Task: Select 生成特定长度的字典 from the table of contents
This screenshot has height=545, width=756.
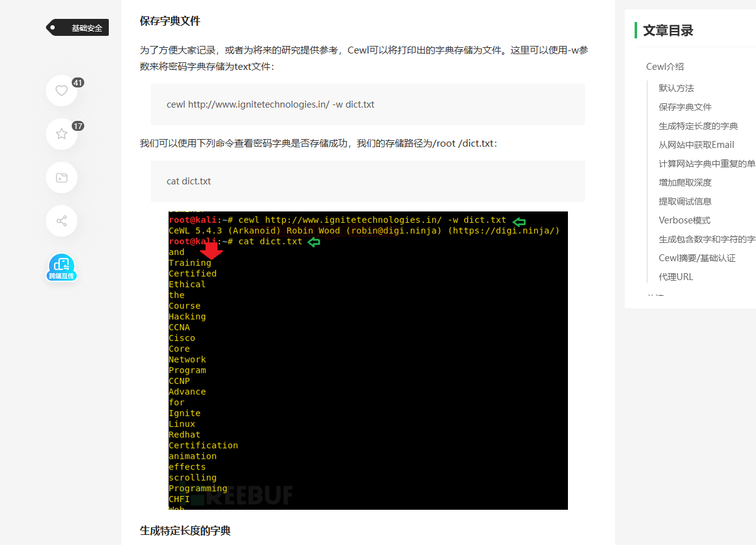Action: click(x=698, y=126)
